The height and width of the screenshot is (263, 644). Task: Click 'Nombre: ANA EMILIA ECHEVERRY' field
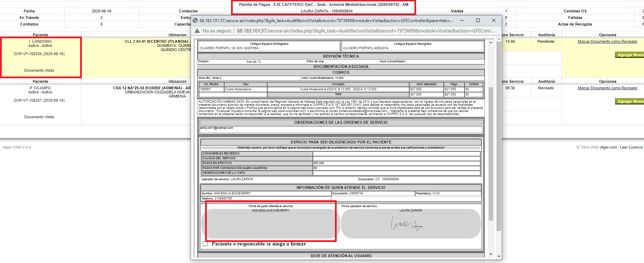(x=266, y=193)
